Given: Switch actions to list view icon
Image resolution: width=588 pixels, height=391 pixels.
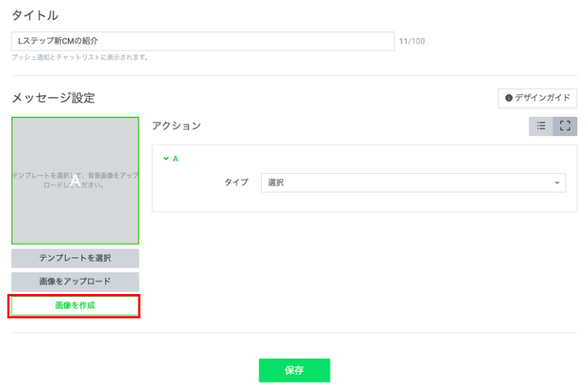Looking at the screenshot, I should (541, 126).
